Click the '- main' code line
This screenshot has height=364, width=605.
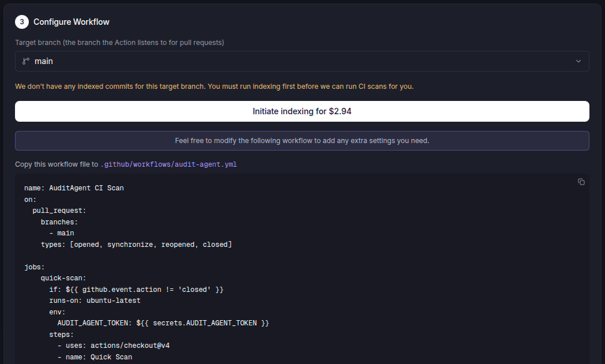coord(62,233)
